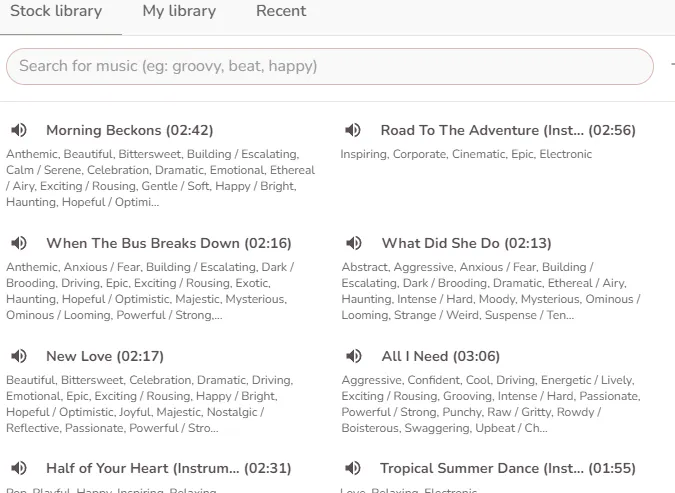The height and width of the screenshot is (493, 675).
Task: Choose the New Love (02:17) title
Action: coord(105,356)
